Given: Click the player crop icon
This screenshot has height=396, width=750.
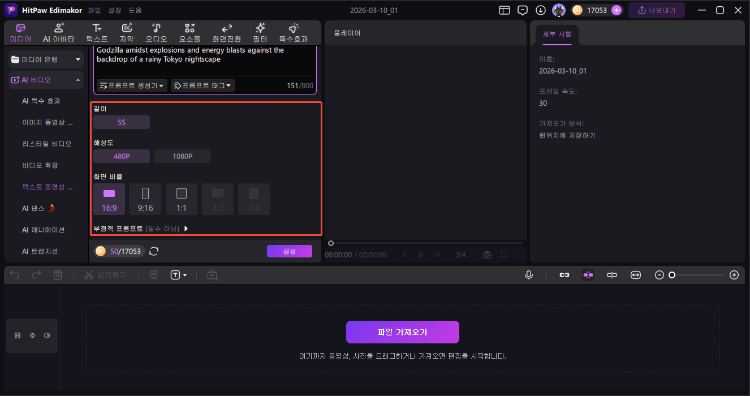Looking at the screenshot, I should point(503,255).
